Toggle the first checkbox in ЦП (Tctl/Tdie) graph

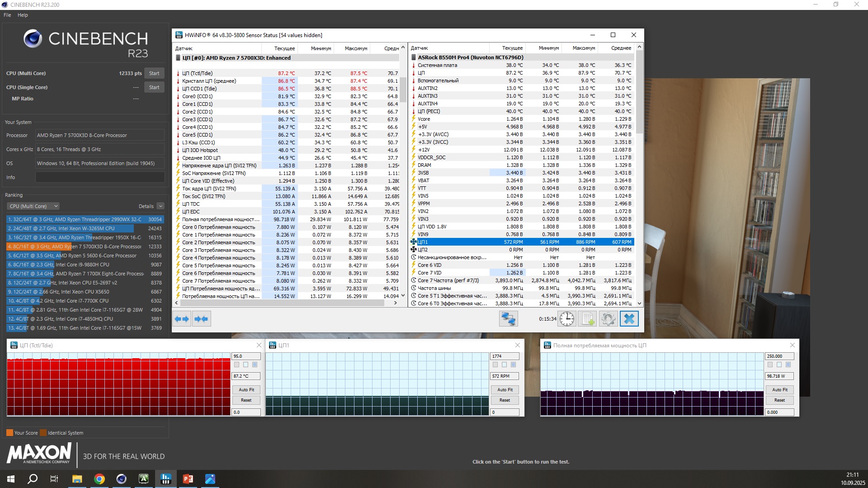(236, 365)
